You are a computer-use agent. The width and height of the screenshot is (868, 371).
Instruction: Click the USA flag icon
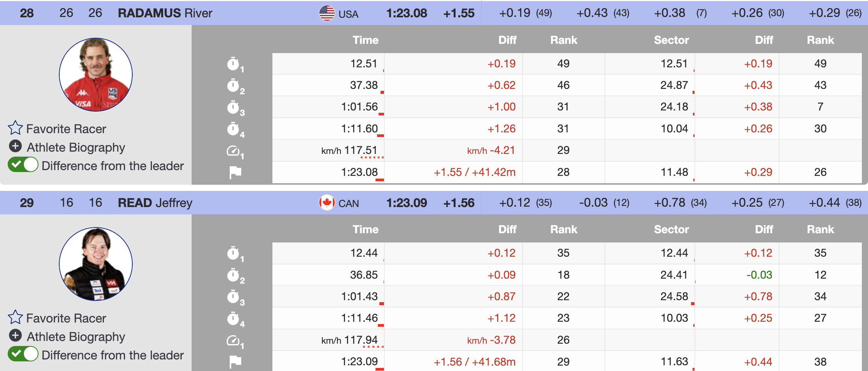[327, 13]
